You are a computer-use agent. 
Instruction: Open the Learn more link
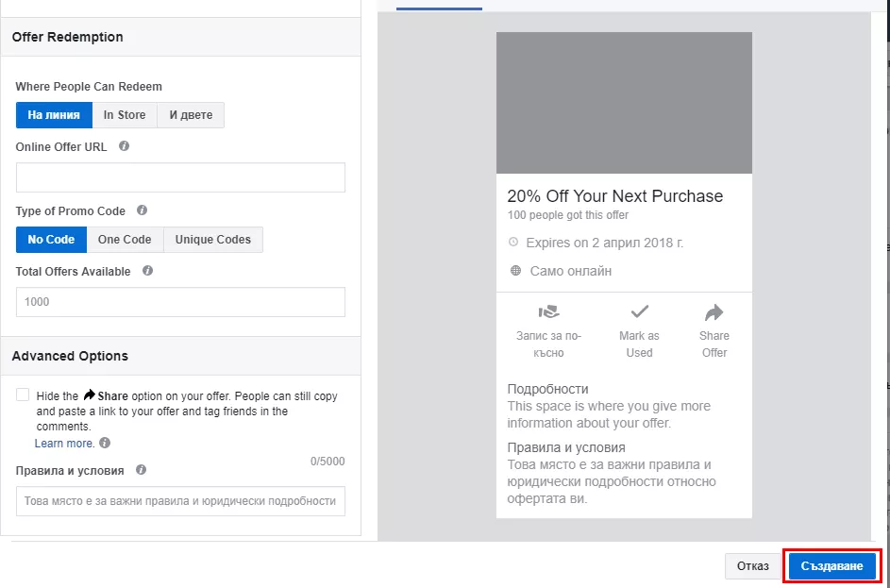65,444
